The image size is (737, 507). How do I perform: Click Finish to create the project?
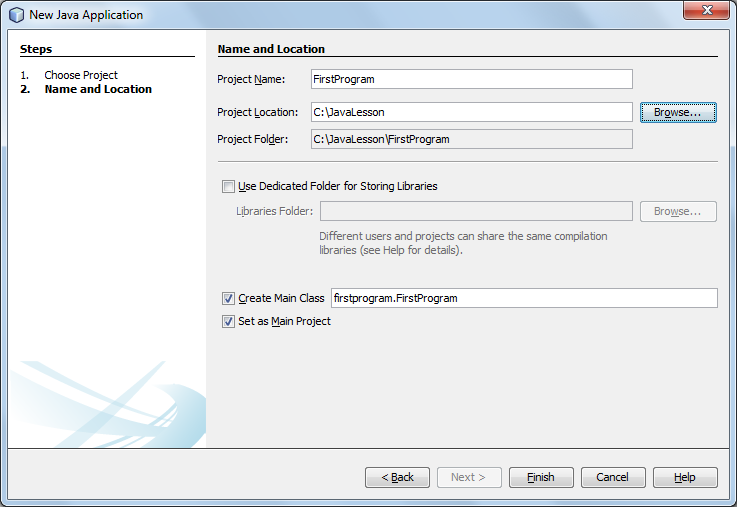click(541, 477)
